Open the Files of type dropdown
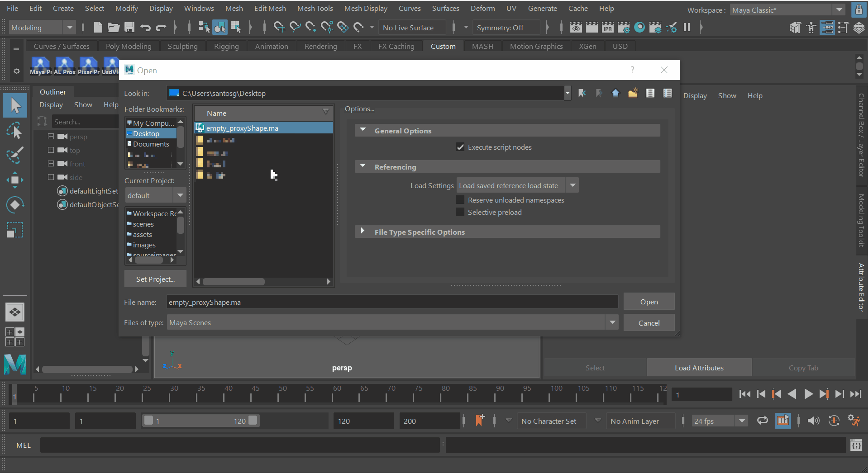The width and height of the screenshot is (868, 473). (x=612, y=322)
